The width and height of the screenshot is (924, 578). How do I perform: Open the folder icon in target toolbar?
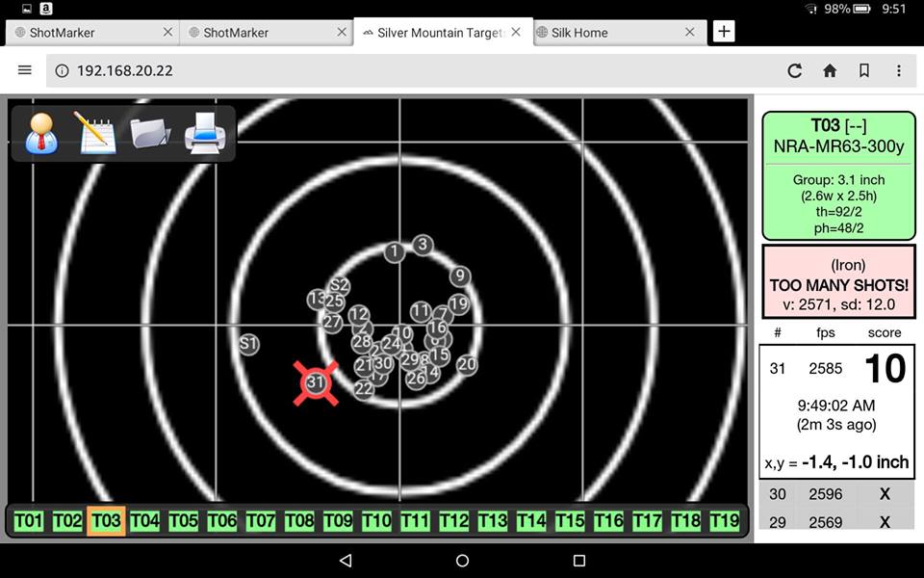coord(150,133)
